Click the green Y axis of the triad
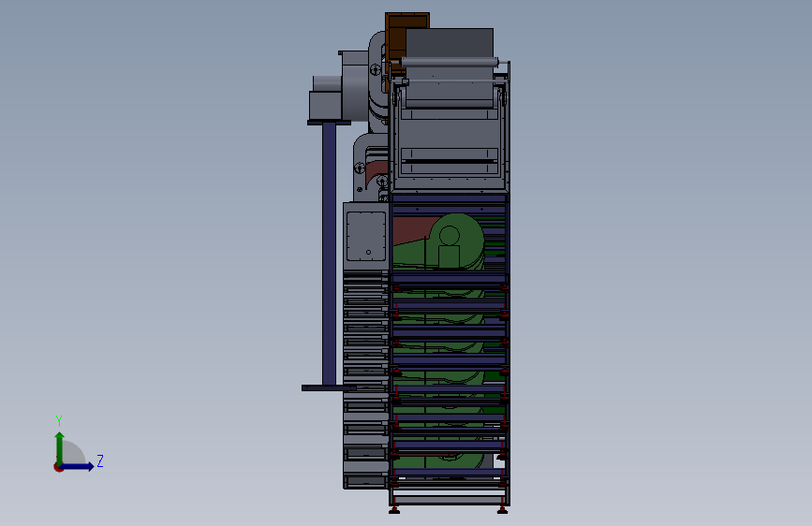This screenshot has width=812, height=526. [60, 448]
